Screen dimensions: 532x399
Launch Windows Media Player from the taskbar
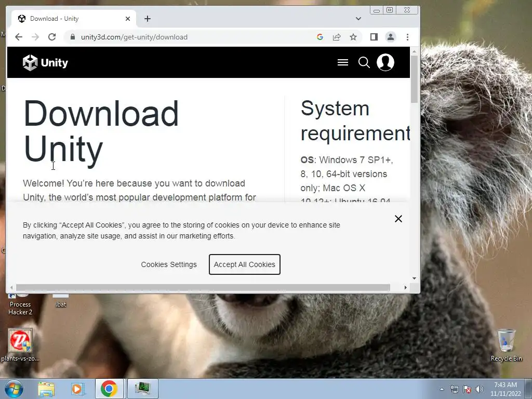click(x=77, y=389)
